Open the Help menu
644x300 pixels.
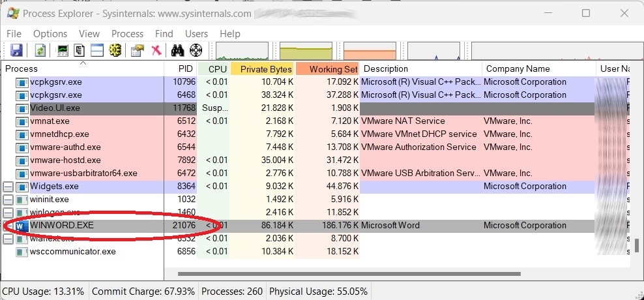(x=230, y=34)
